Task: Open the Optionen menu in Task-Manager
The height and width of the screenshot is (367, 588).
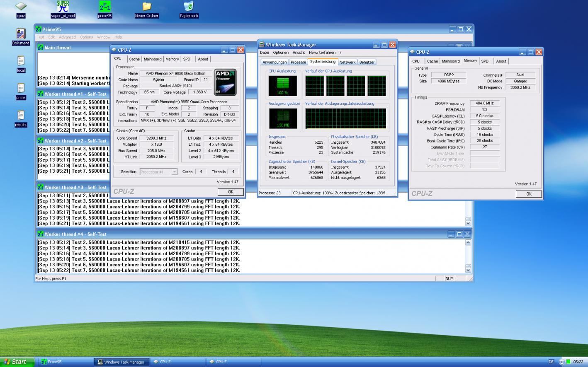Action: (281, 53)
